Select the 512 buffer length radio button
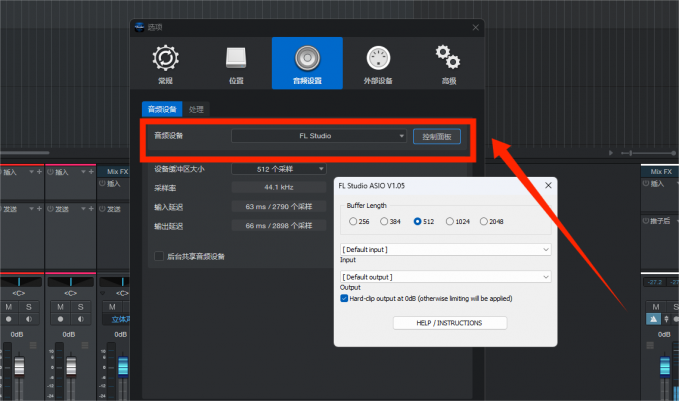The width and height of the screenshot is (679, 401). (417, 221)
